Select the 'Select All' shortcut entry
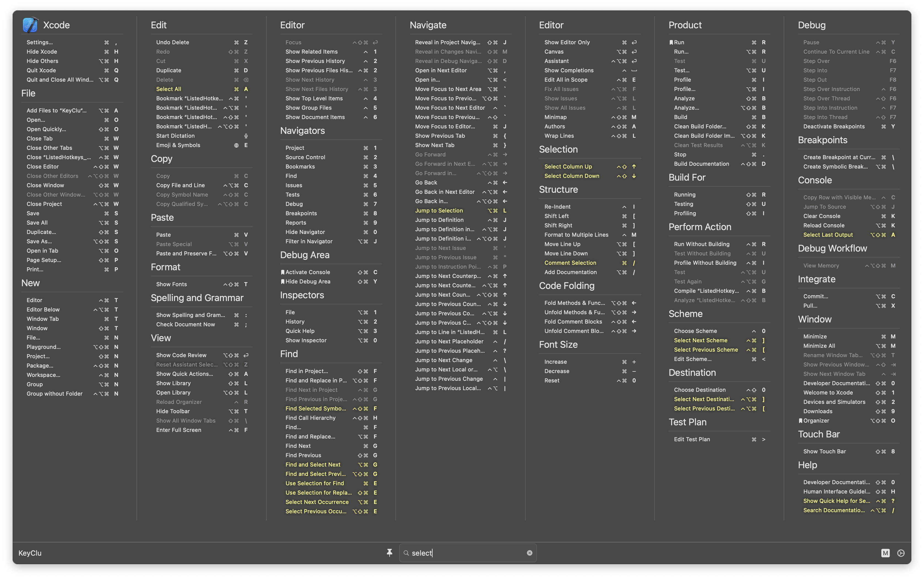The width and height of the screenshot is (924, 579). coord(169,89)
